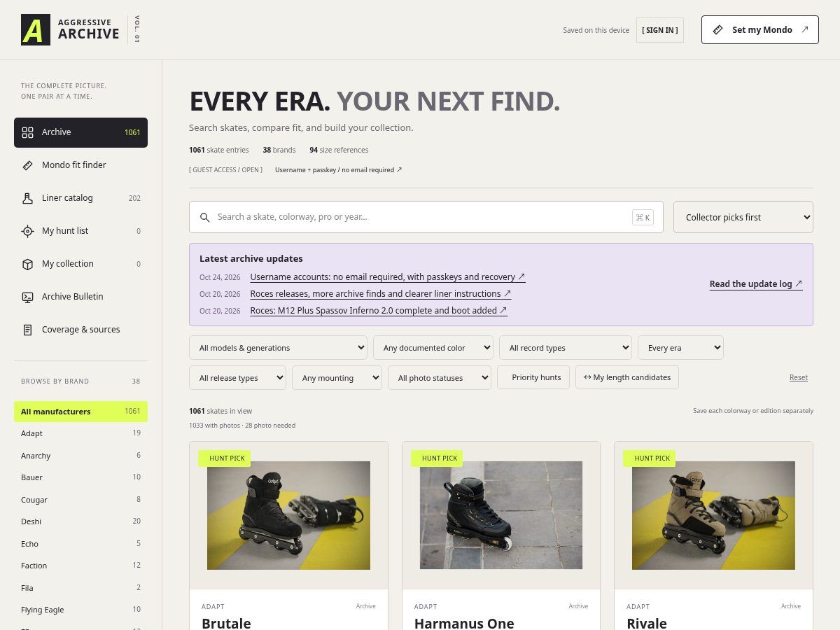This screenshot has height=630, width=840.
Task: Click the Set my Mondo button
Action: [760, 30]
